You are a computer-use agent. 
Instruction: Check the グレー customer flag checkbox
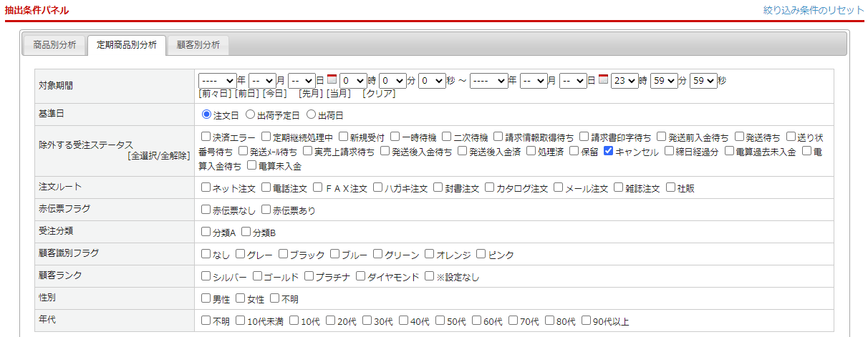click(241, 254)
